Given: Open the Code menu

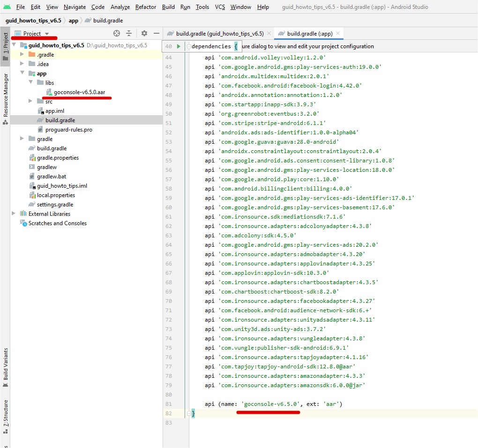Looking at the screenshot, I should (x=98, y=7).
